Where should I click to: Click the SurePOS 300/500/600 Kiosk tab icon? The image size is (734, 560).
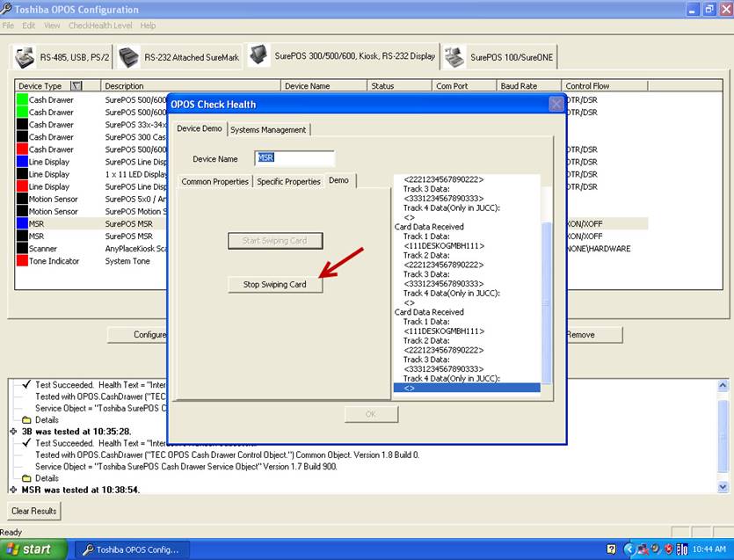(259, 55)
